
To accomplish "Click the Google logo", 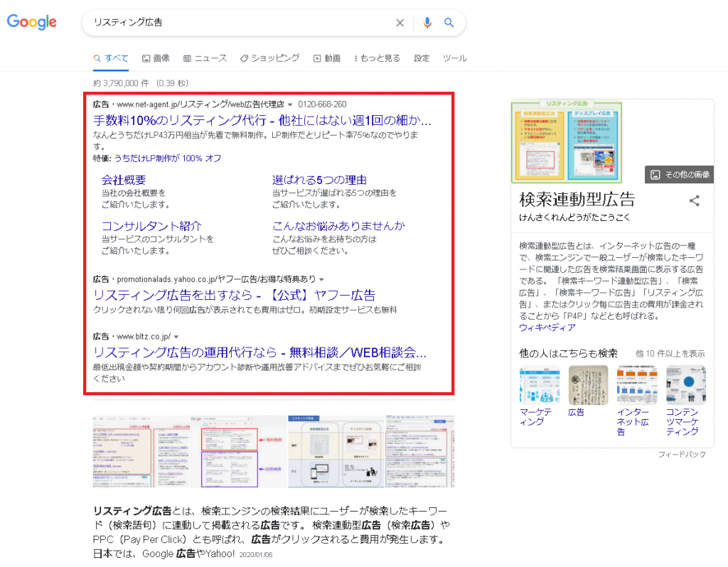I will [31, 22].
